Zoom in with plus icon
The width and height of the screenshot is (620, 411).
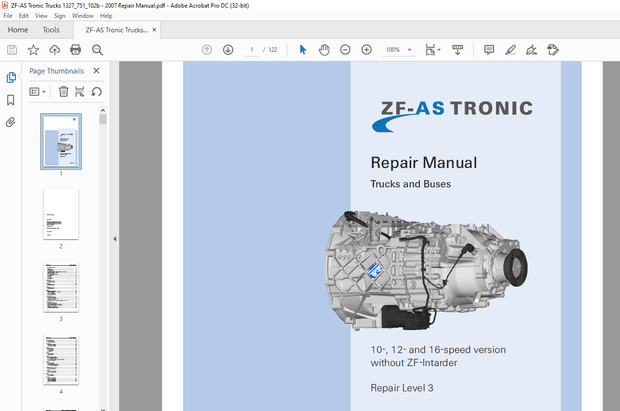[x=367, y=50]
